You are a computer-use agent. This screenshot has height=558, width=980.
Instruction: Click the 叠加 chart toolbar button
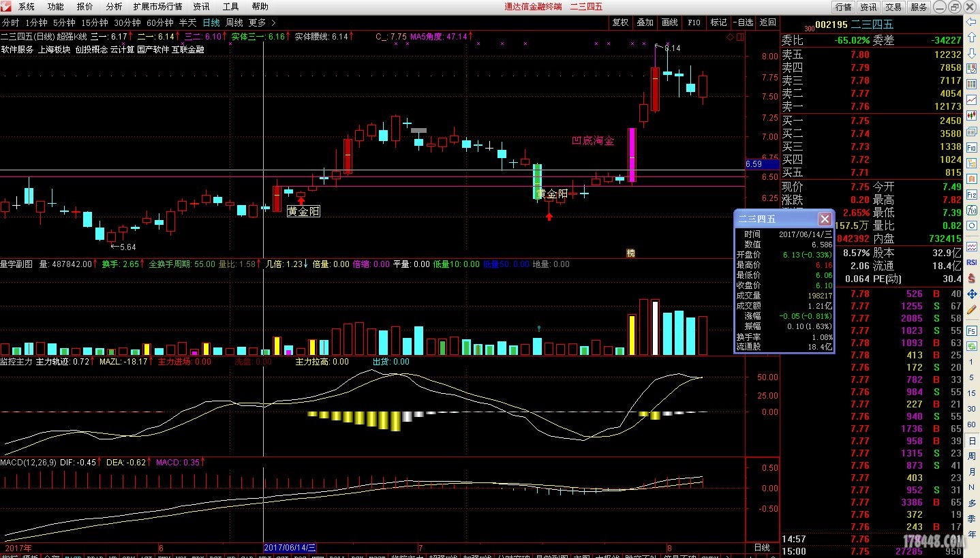645,22
